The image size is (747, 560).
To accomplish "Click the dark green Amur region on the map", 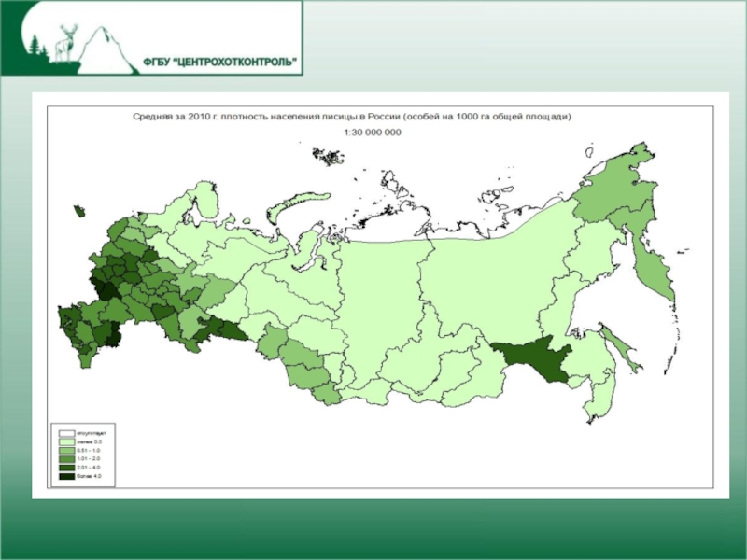I will click(533, 360).
